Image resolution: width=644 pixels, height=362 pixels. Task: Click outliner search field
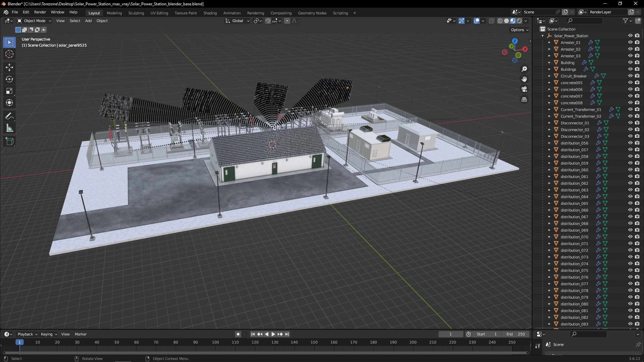tap(584, 21)
